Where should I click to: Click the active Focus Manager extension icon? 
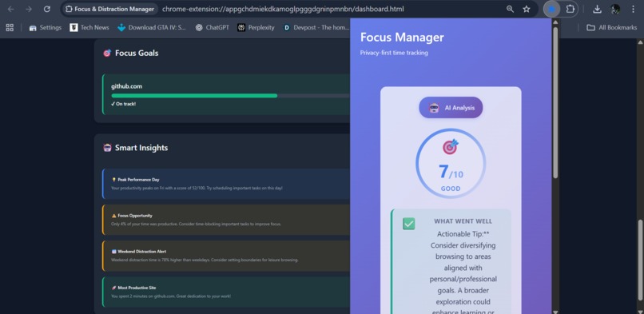(x=551, y=9)
